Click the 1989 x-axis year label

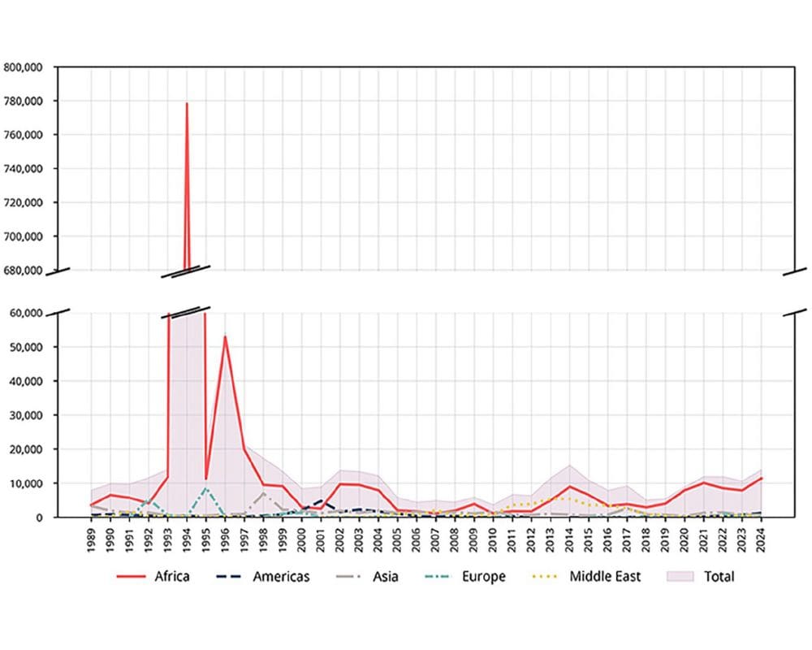click(x=92, y=539)
